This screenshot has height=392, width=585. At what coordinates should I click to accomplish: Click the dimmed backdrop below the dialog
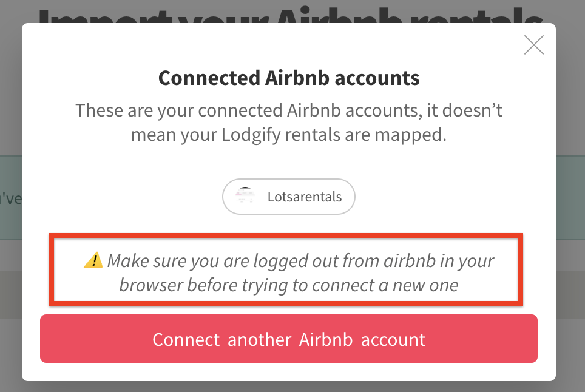tap(289, 387)
